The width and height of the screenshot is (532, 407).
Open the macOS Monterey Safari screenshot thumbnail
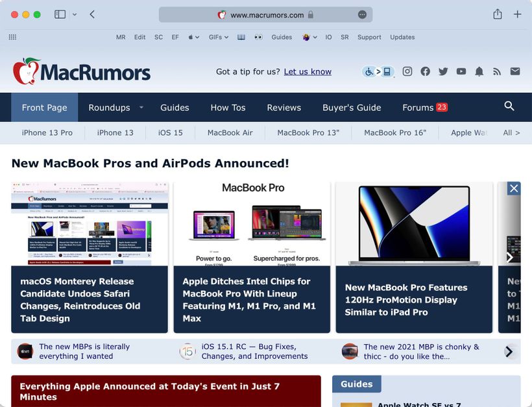point(90,224)
